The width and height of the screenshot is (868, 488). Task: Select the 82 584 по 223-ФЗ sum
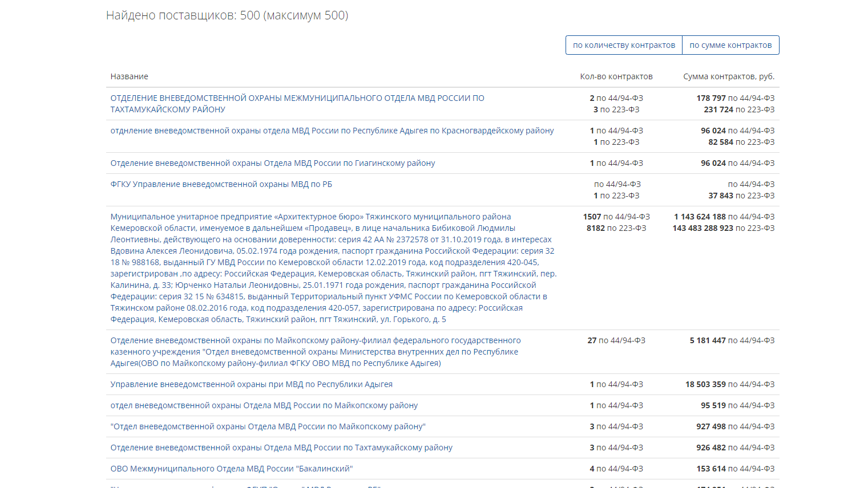[x=741, y=142]
